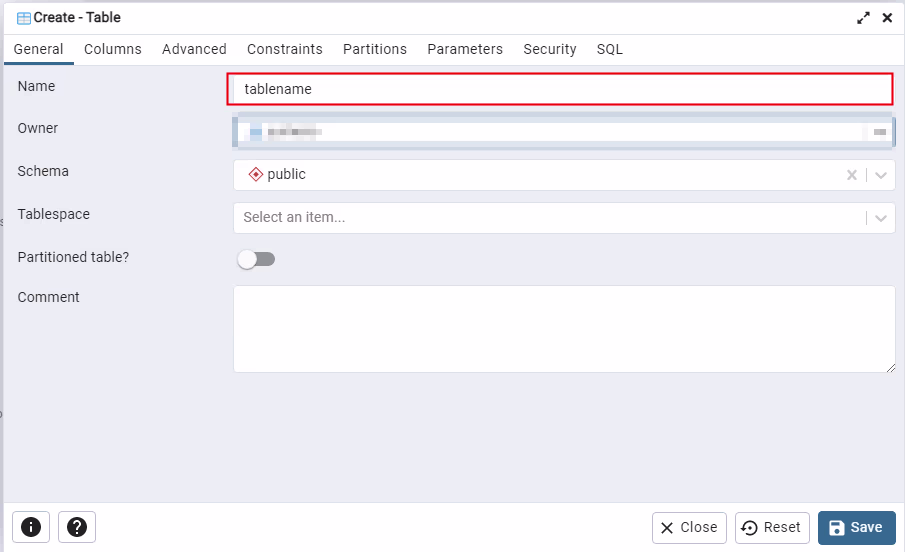Close the Create - Table dialog via X icon
Screen dimensions: 905x552
point(888,18)
